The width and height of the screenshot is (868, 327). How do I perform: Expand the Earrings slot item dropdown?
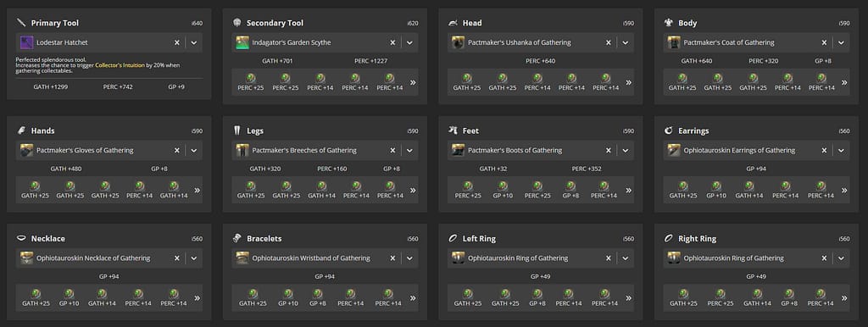(x=841, y=151)
